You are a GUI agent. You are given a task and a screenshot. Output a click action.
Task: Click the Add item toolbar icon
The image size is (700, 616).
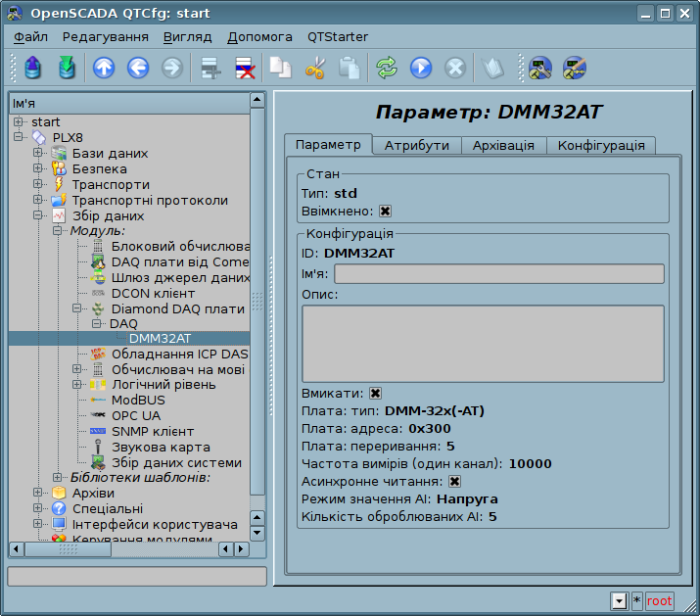pyautogui.click(x=210, y=69)
